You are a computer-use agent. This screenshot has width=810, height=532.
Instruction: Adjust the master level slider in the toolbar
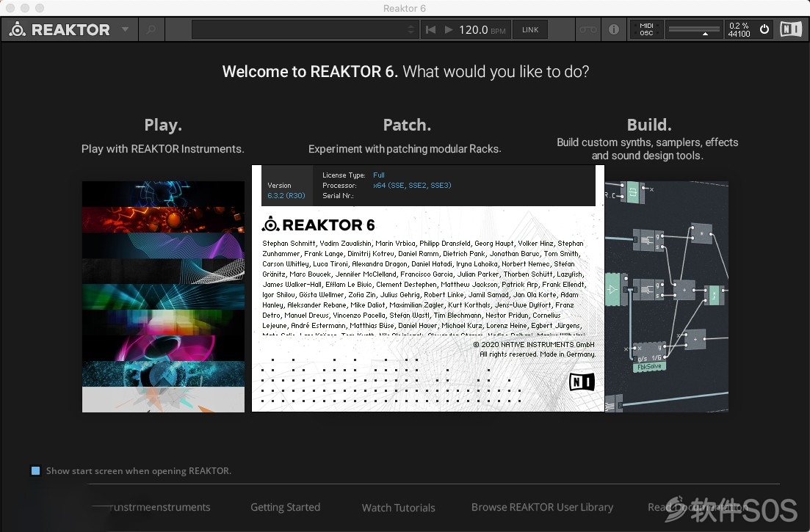694,29
